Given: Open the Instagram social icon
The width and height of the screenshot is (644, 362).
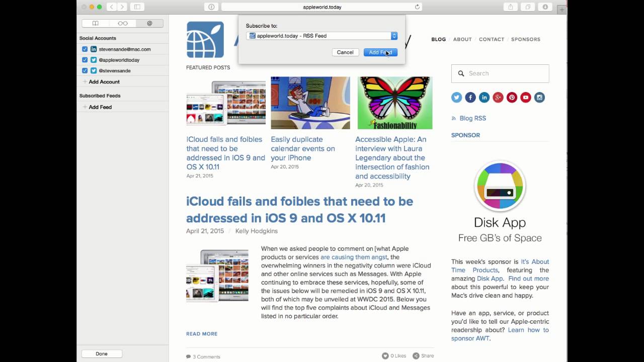Looking at the screenshot, I should pos(539,98).
